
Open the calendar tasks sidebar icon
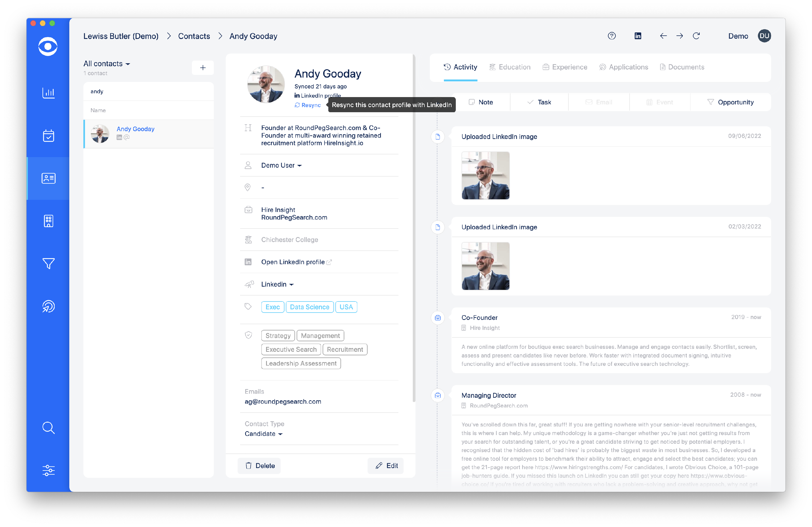(x=48, y=136)
